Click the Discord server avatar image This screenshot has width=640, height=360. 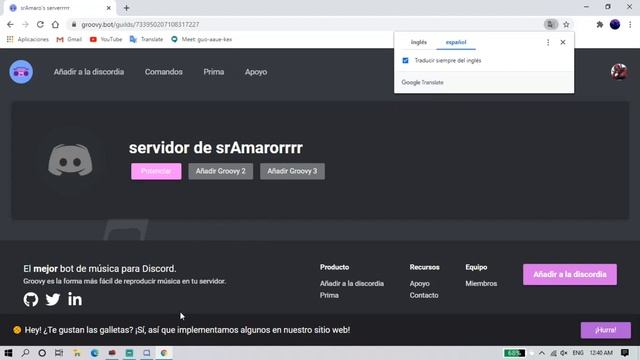point(70,160)
